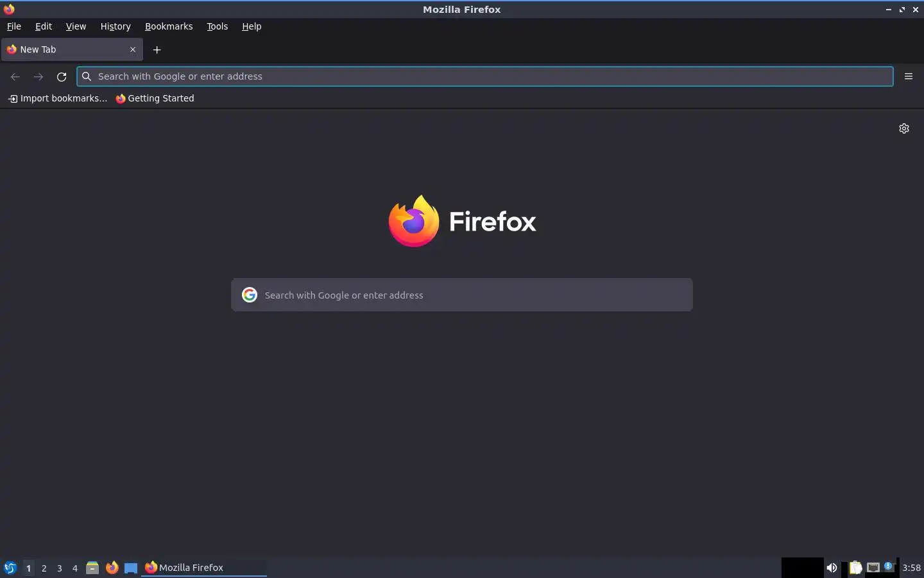Launch Firefox from taskbar quick launcher

112,568
